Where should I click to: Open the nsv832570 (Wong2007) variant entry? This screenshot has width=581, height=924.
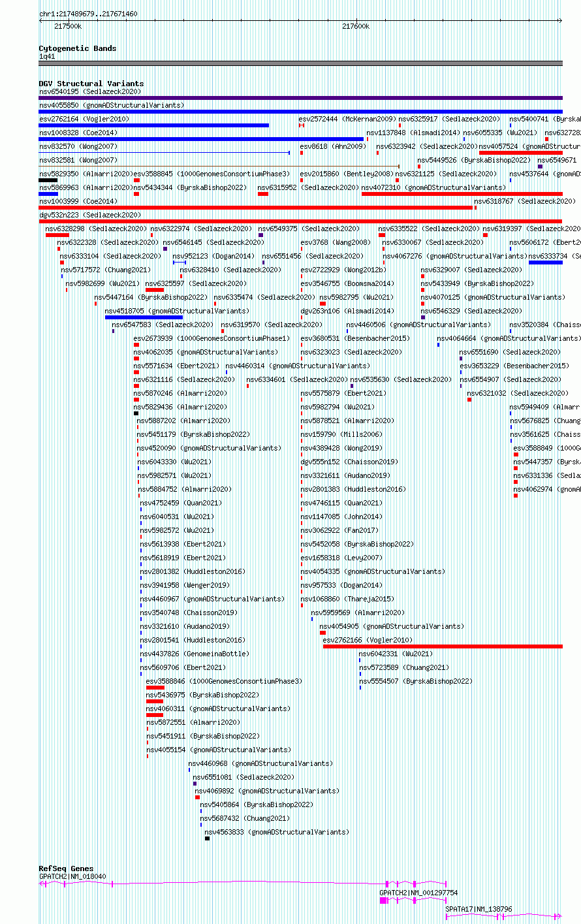pyautogui.click(x=78, y=146)
